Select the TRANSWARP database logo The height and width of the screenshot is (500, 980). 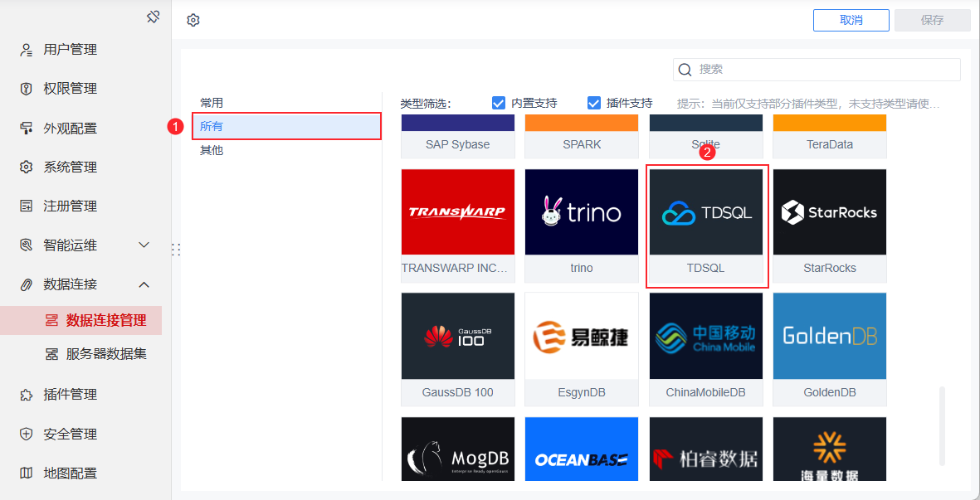point(458,213)
